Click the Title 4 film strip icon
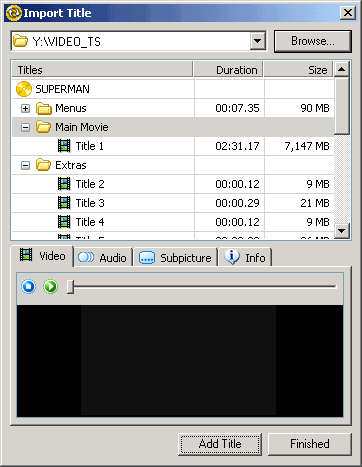This screenshot has height=467, width=362. 64,222
